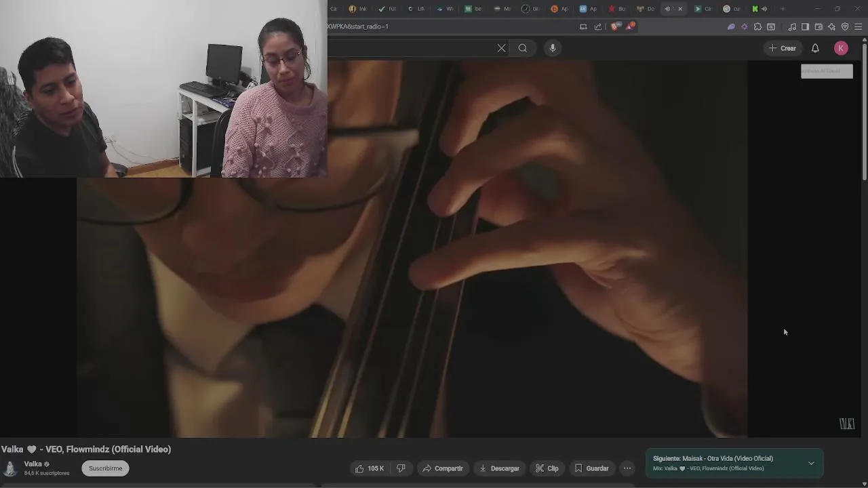Viewport: 868px width, 488px height.
Task: Open the extensions puzzle icon
Action: click(757, 26)
